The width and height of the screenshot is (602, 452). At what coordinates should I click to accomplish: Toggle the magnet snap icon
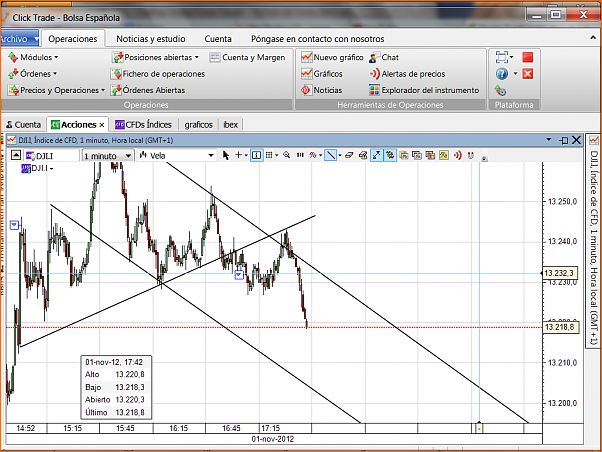click(471, 155)
